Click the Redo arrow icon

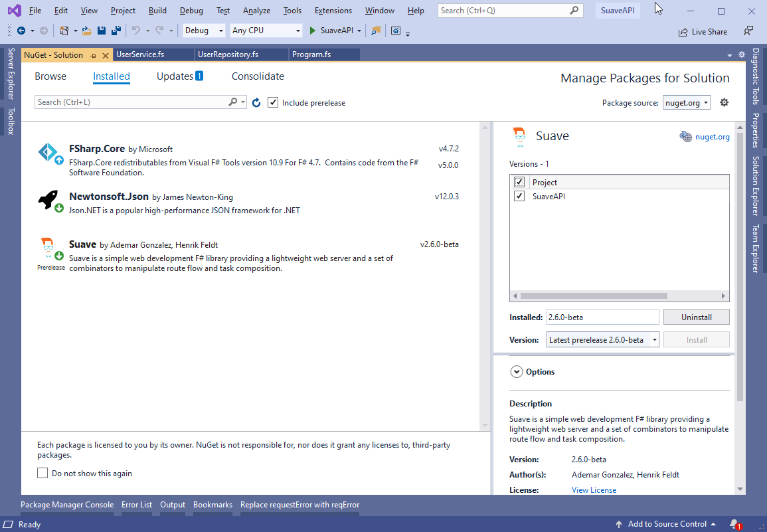(159, 31)
